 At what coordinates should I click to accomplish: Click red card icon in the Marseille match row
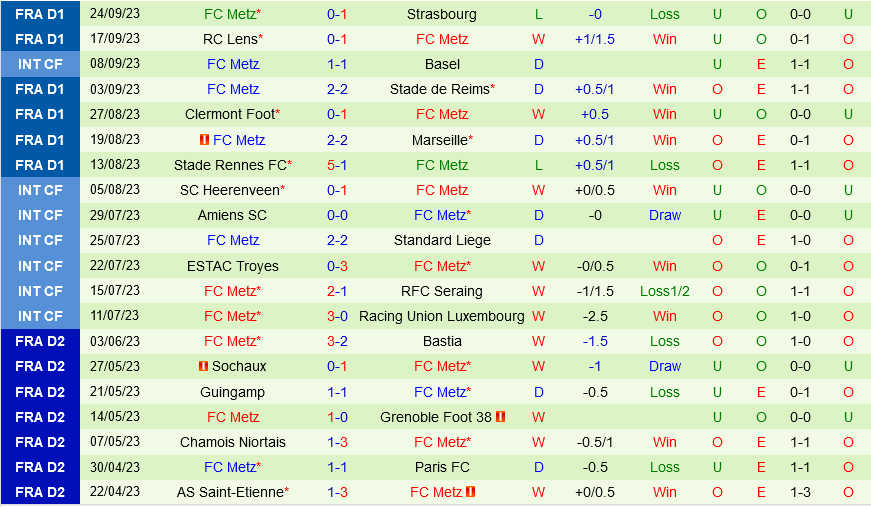(x=205, y=140)
